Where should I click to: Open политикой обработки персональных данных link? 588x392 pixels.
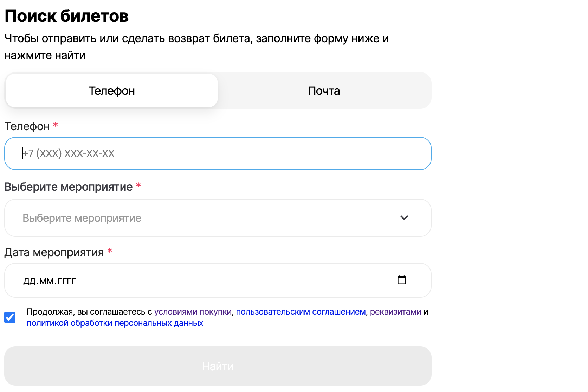coord(115,323)
